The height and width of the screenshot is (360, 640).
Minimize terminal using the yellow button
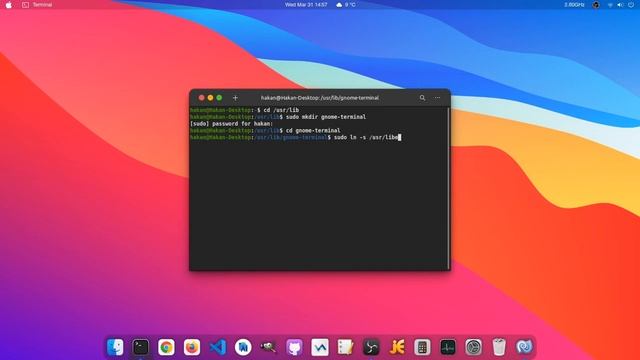(x=210, y=98)
